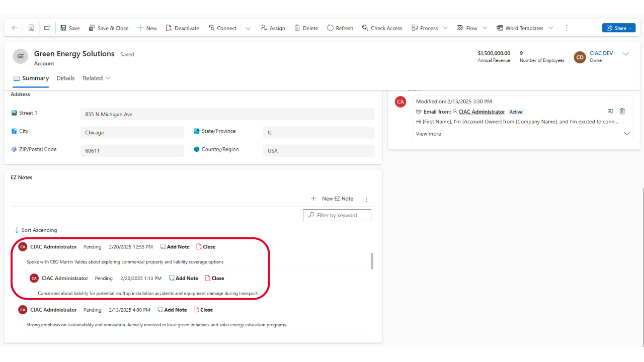
Task: Open EZ Notes more options menu
Action: coord(366,199)
